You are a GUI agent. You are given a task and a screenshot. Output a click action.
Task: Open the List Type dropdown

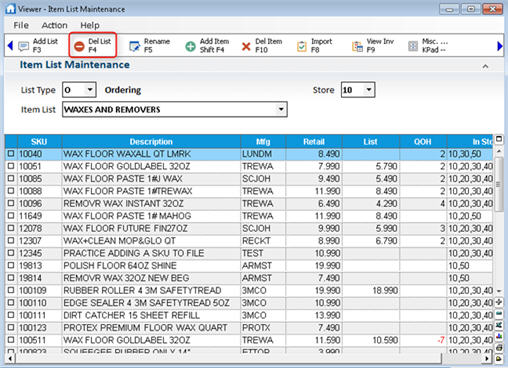pos(90,90)
